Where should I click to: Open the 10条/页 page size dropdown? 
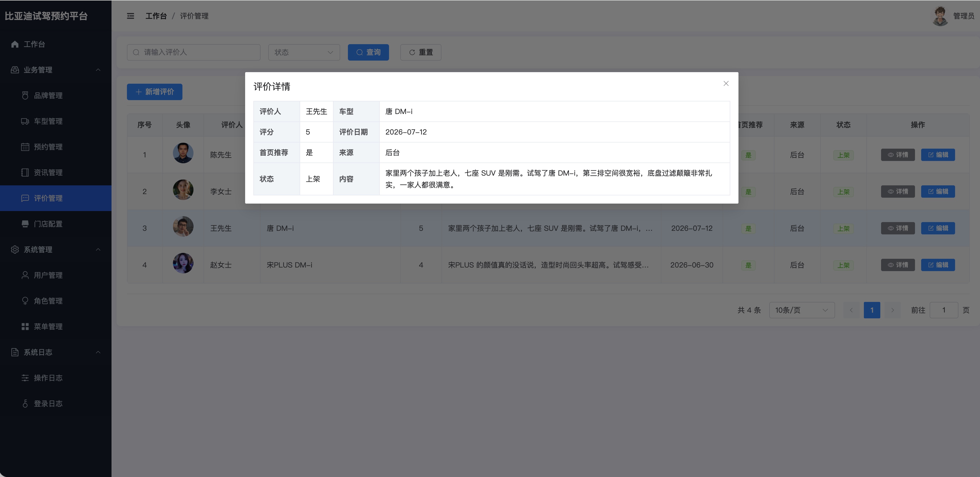click(x=802, y=310)
